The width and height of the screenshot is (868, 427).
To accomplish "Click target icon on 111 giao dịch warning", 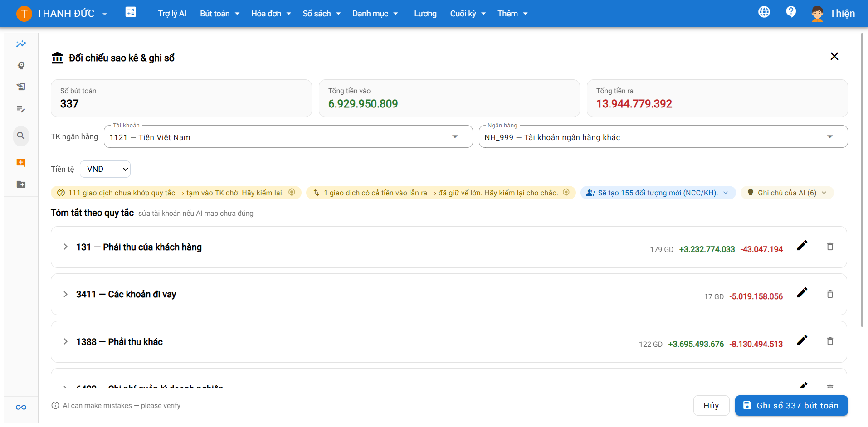I will (x=292, y=192).
